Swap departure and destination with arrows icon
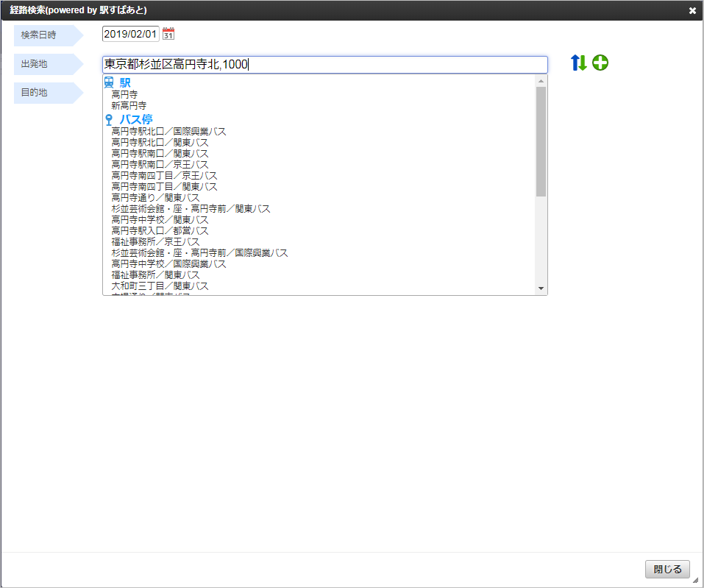 coord(579,63)
